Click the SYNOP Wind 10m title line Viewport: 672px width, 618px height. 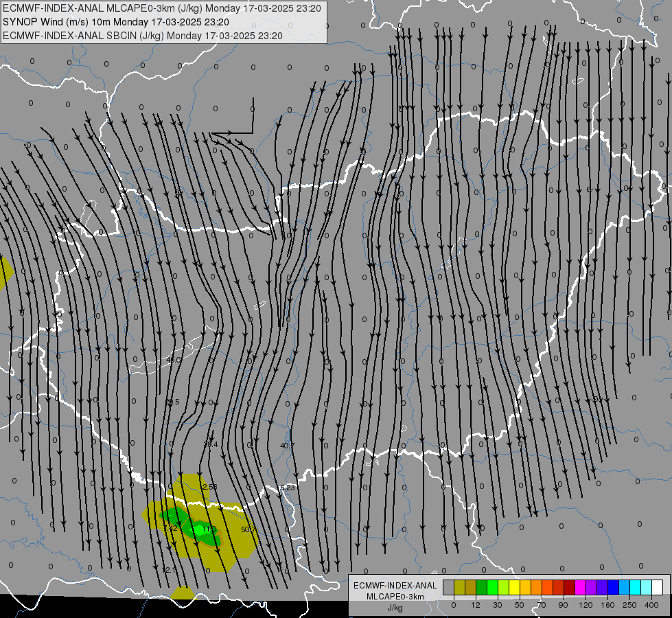point(116,22)
